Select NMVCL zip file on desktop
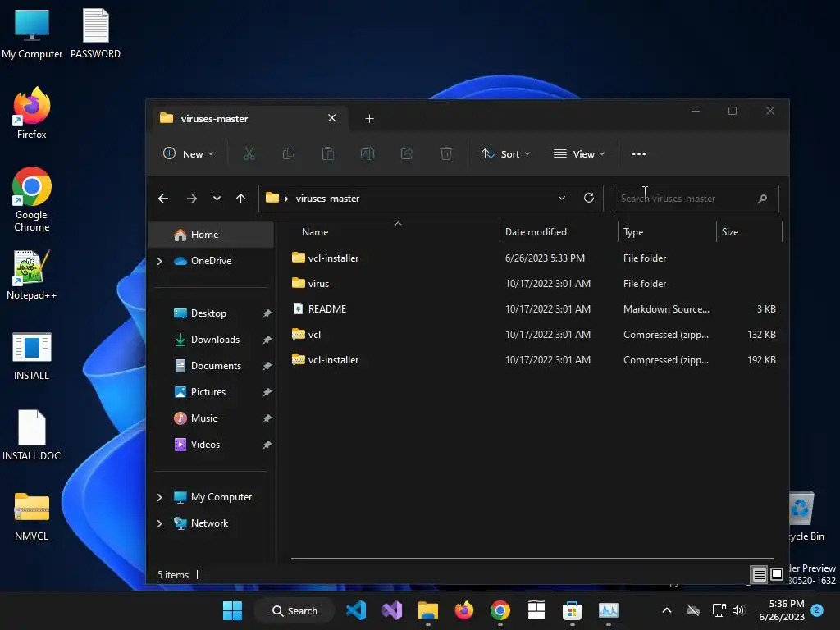 point(31,516)
